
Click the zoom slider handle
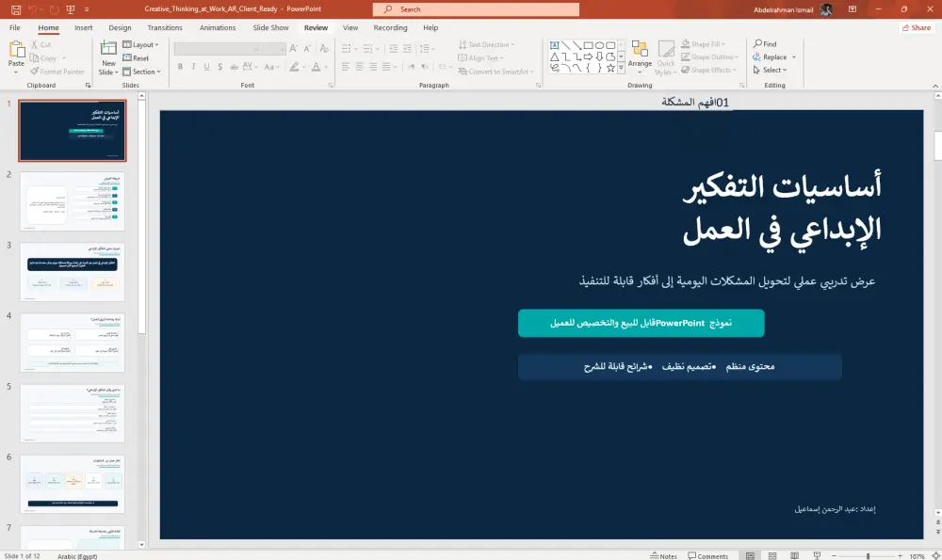click(869, 556)
